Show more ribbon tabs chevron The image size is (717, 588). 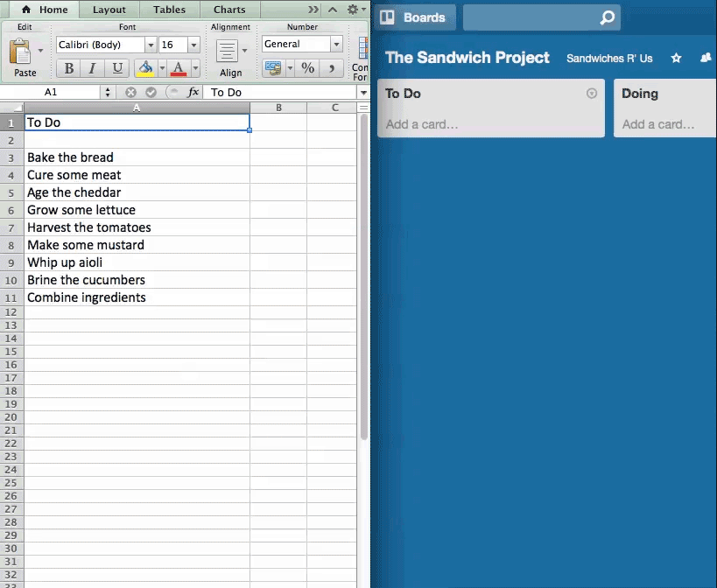point(313,10)
